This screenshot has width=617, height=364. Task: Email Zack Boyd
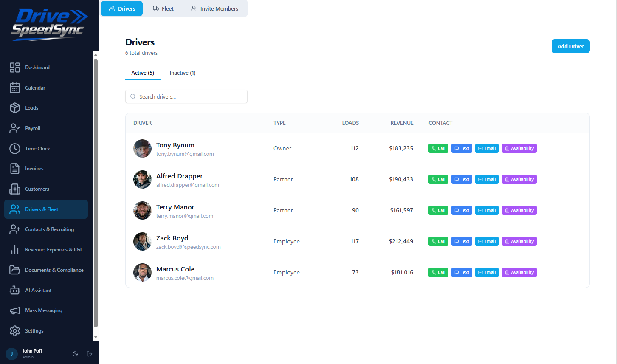pyautogui.click(x=487, y=241)
